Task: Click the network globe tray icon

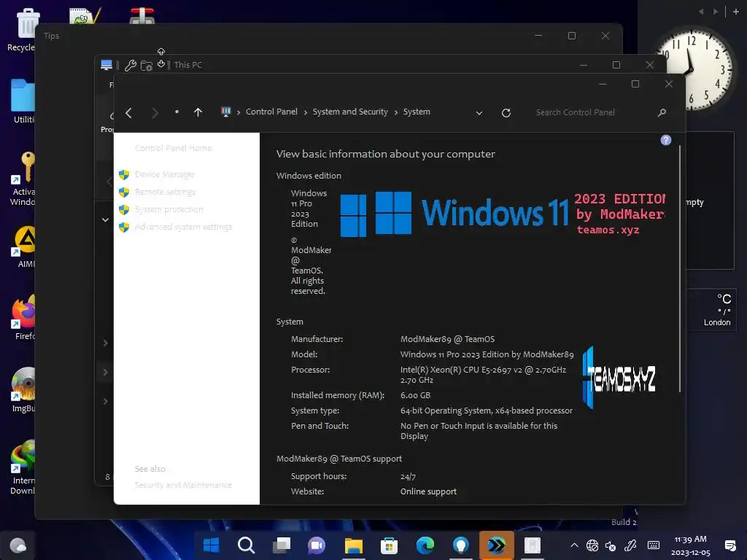Action: pos(592,545)
